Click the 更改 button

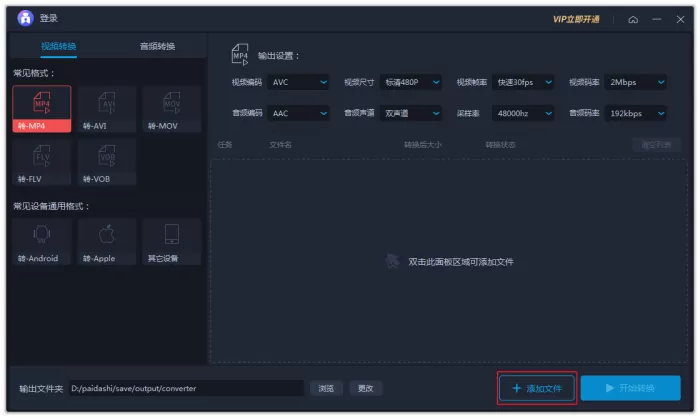(365, 389)
